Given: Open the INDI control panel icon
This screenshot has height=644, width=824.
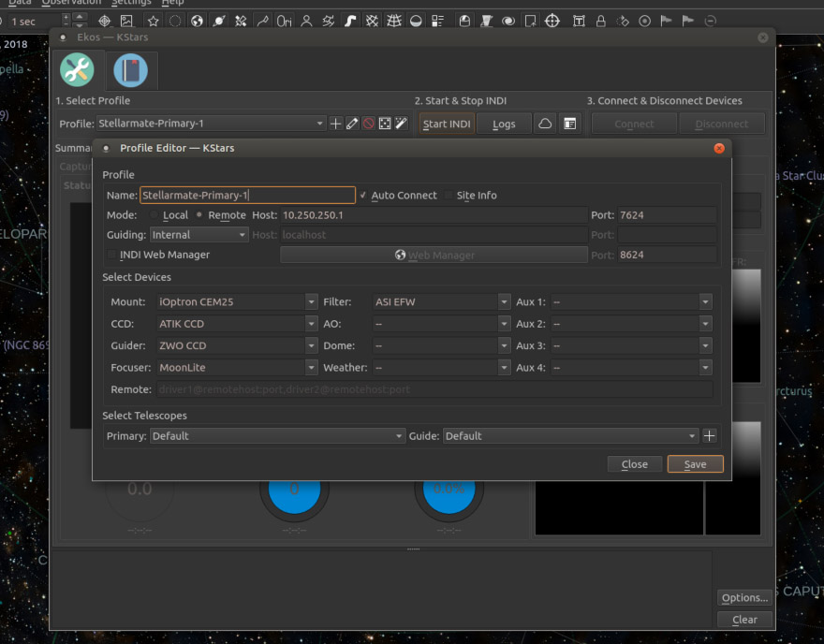Looking at the screenshot, I should point(569,124).
